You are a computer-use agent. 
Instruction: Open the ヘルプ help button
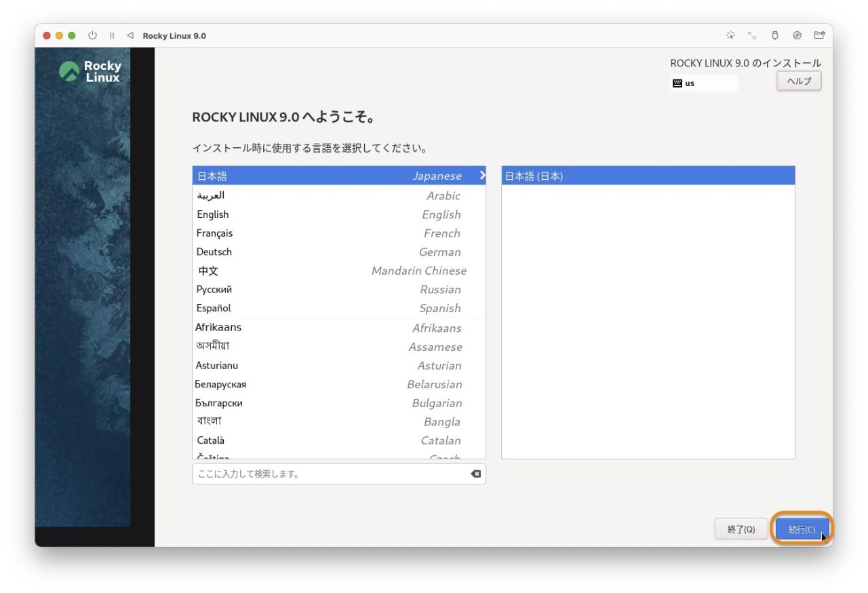(x=798, y=81)
